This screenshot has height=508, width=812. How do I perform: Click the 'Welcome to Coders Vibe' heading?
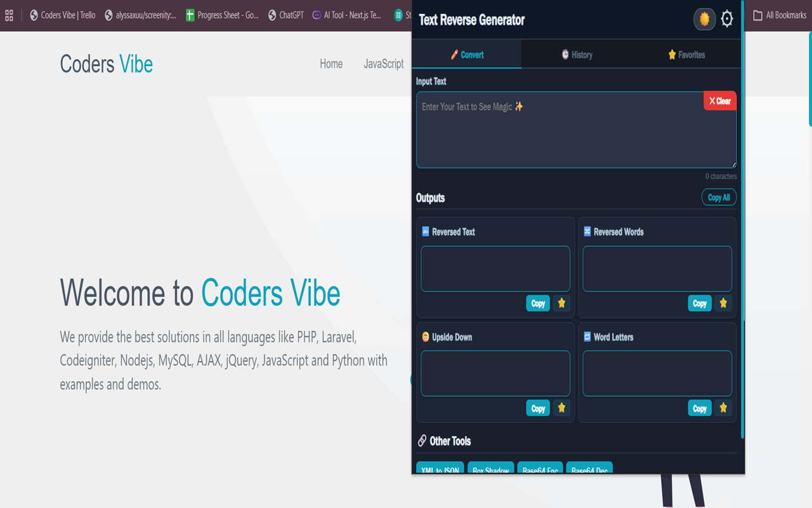pyautogui.click(x=200, y=293)
